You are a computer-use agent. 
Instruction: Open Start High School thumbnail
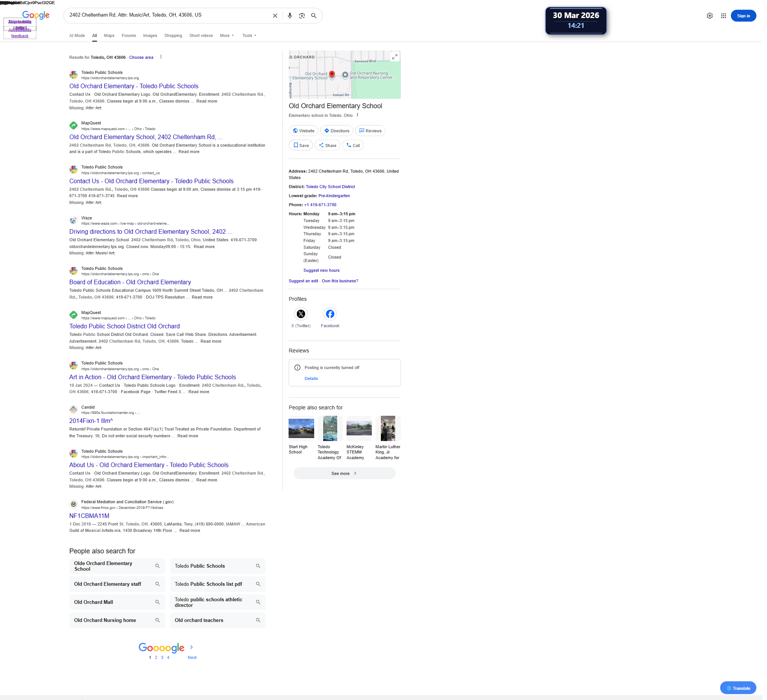301,428
